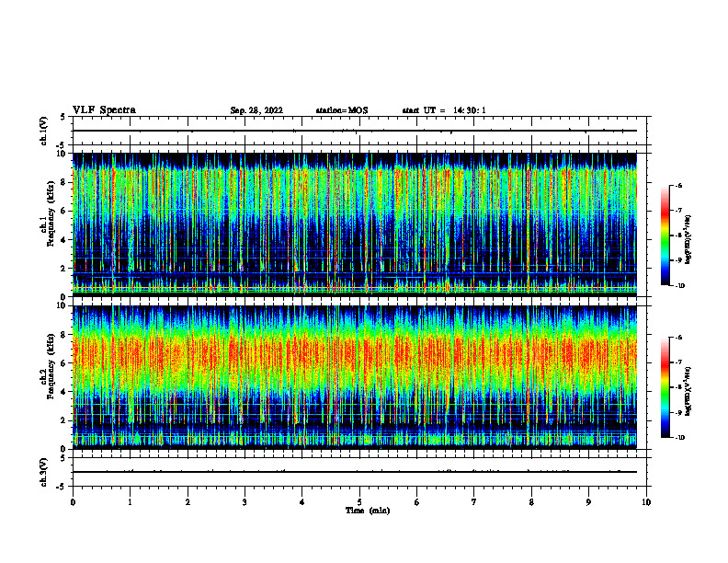Click the ch.1 spectrogram color scale bar
Screen dimensions: 728x563
tap(665, 236)
